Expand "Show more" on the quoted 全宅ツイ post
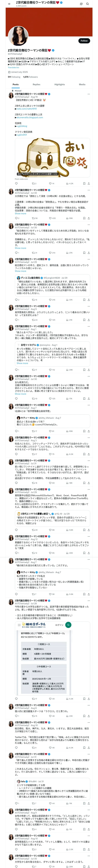This screenshot has width=98, height=868. tap(22, 363)
